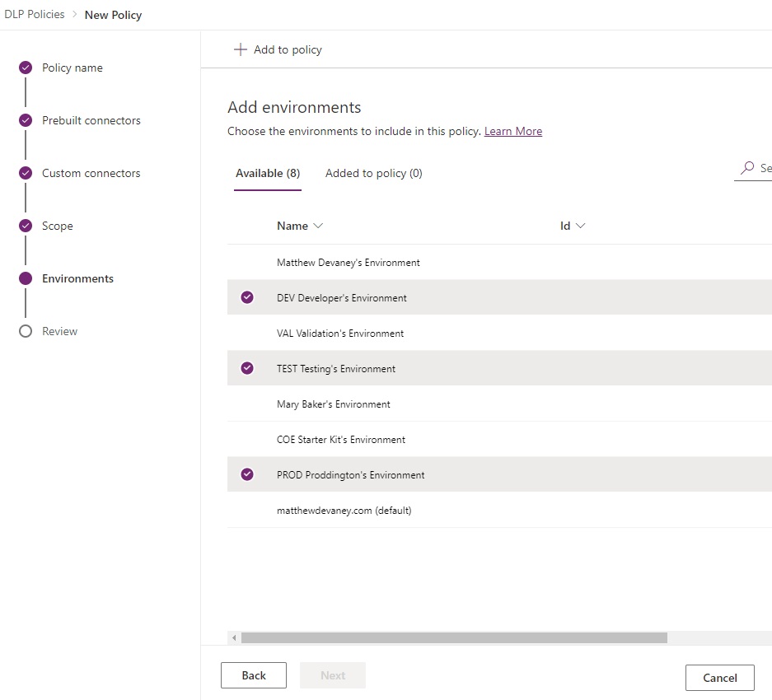This screenshot has width=772, height=700.
Task: Click the Cancel button
Action: pos(719,678)
